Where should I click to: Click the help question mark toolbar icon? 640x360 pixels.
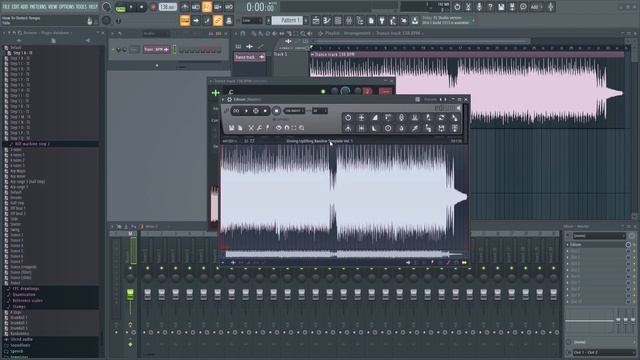(x=490, y=7)
